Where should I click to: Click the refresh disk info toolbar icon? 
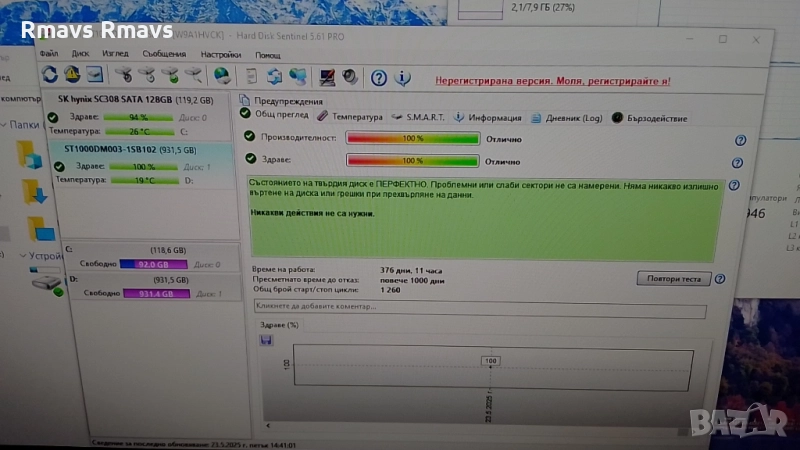(50, 75)
